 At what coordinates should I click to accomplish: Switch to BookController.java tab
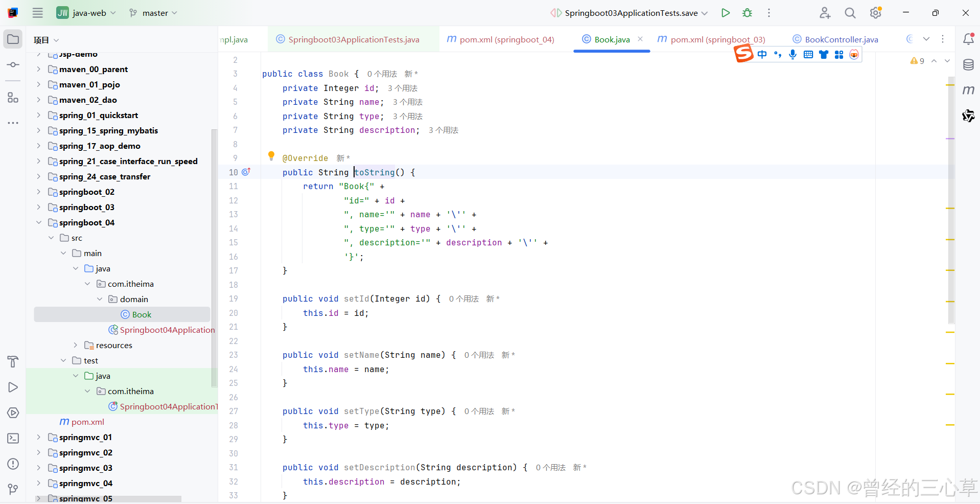[835, 39]
